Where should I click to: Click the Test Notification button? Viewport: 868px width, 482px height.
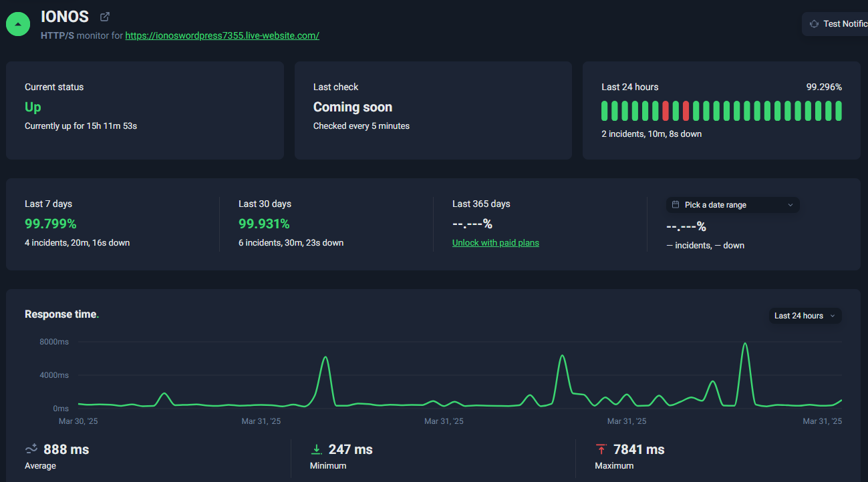point(835,24)
